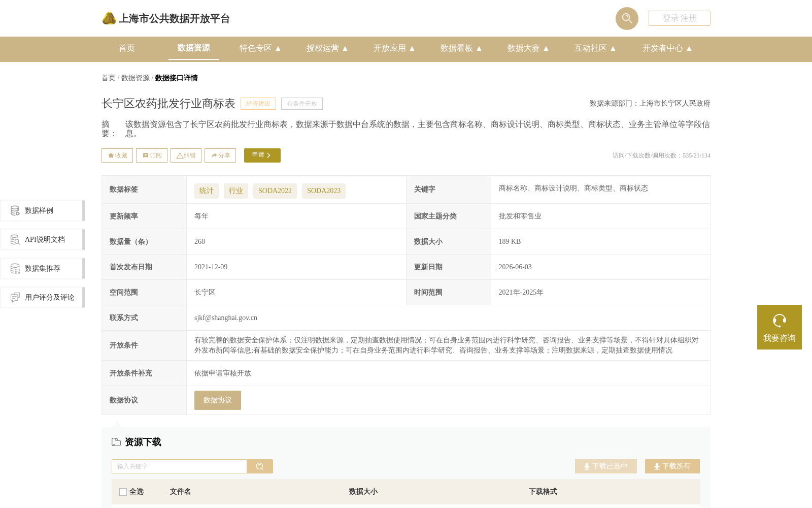Open 我要咨询 headset consultation widget

pos(780,327)
